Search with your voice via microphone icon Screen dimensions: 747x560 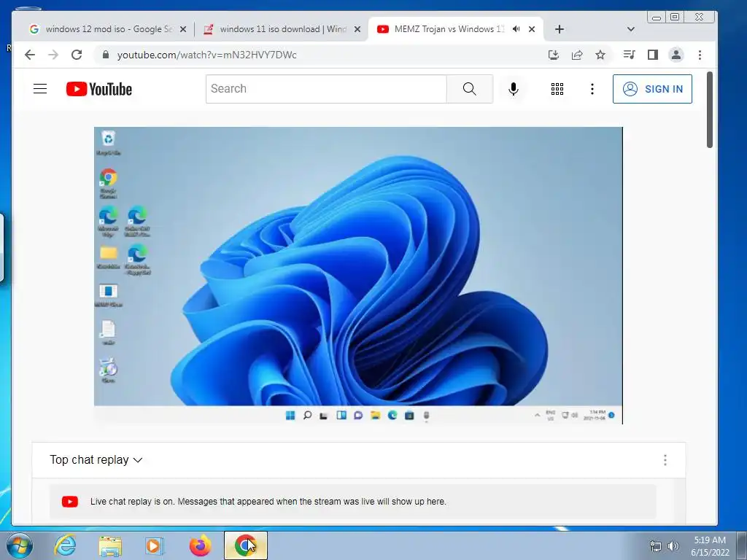pyautogui.click(x=513, y=88)
